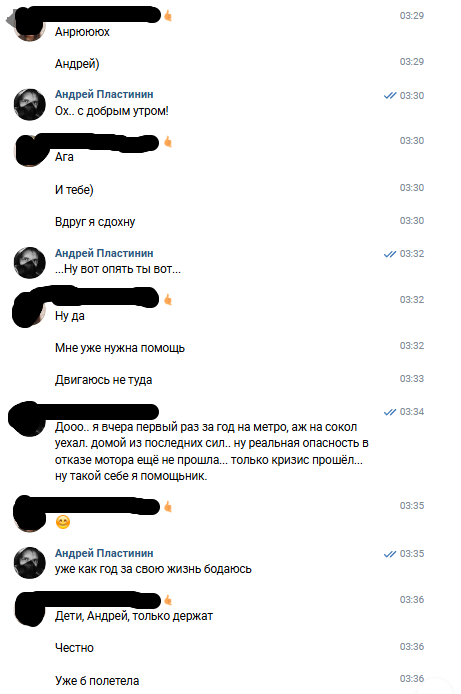Click orange hand emoji above "Ну да" message

tap(168, 300)
